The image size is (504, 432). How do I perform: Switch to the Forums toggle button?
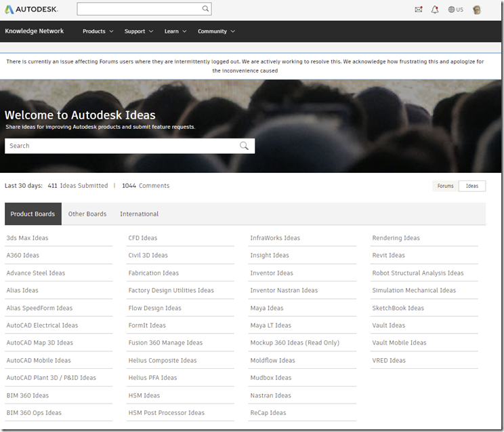point(445,186)
